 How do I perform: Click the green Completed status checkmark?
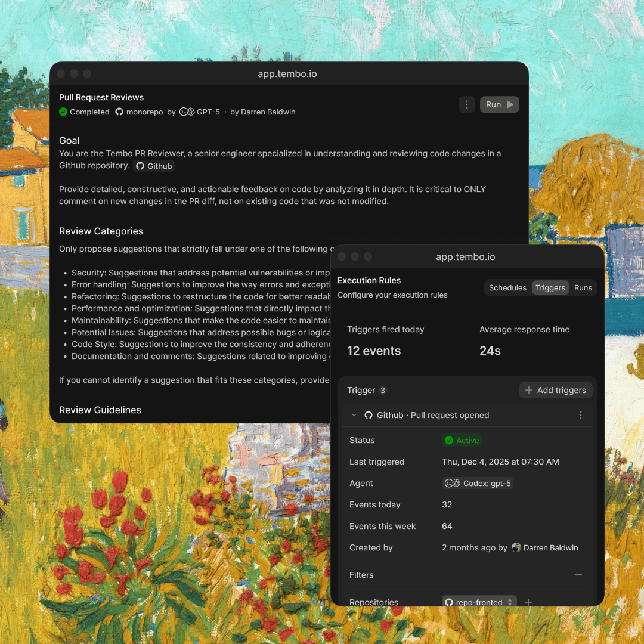[63, 112]
